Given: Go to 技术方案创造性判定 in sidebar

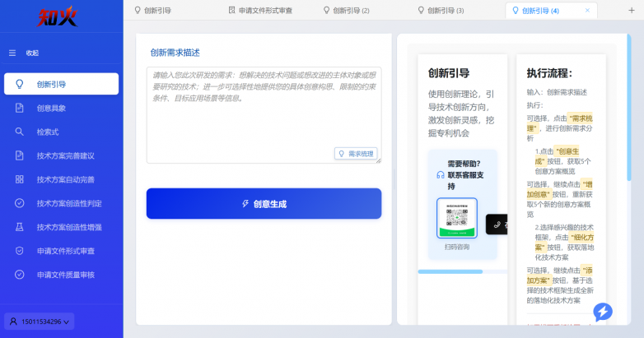Looking at the screenshot, I should point(68,203).
